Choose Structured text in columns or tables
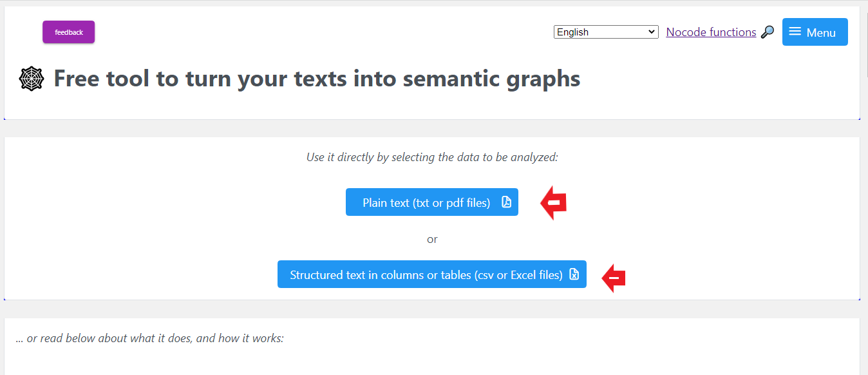 click(x=426, y=274)
